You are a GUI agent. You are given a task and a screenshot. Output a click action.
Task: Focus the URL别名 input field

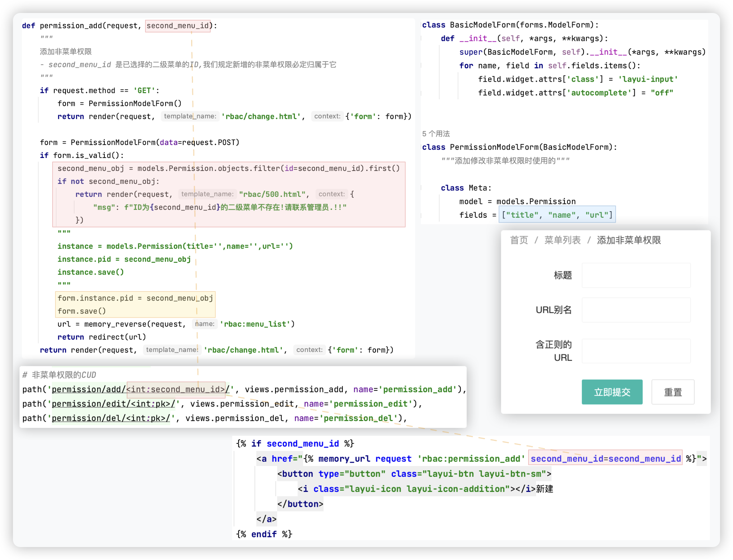pos(636,310)
